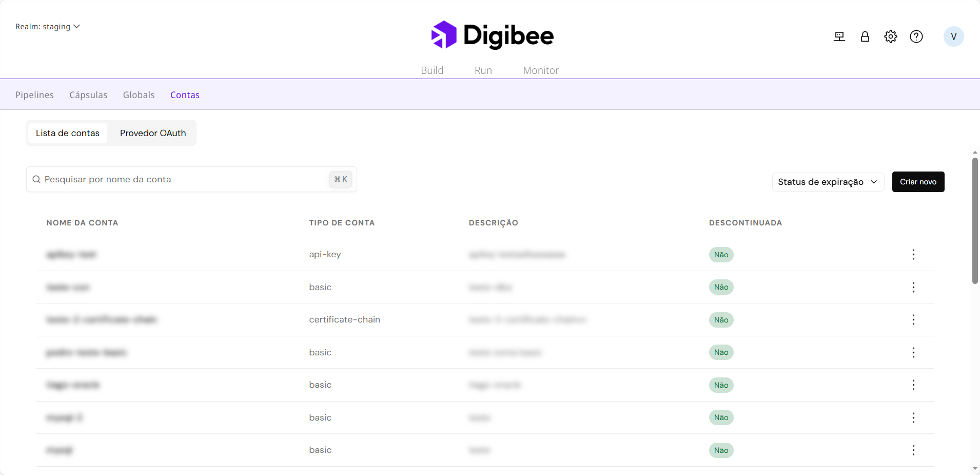Image resolution: width=980 pixels, height=475 pixels.
Task: Open the settings gear icon
Action: pos(891,36)
